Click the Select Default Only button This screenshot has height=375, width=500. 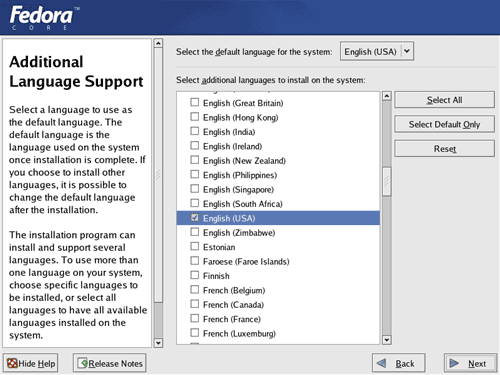point(444,124)
